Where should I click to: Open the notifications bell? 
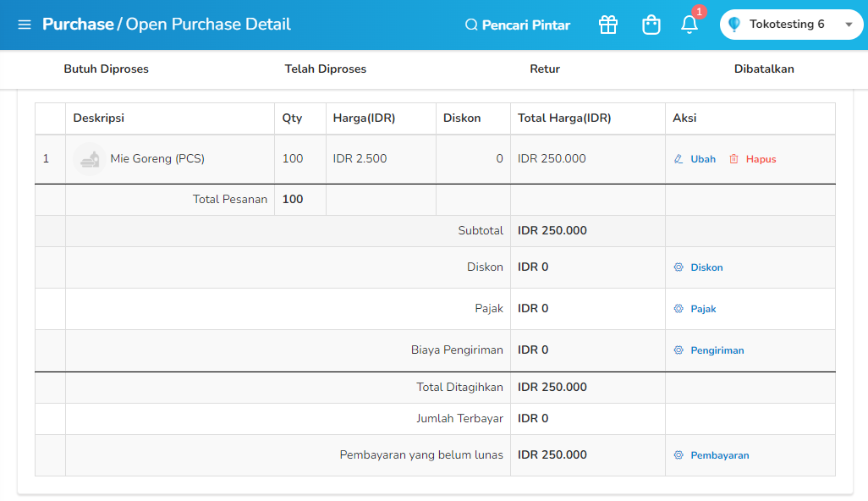[x=689, y=25]
